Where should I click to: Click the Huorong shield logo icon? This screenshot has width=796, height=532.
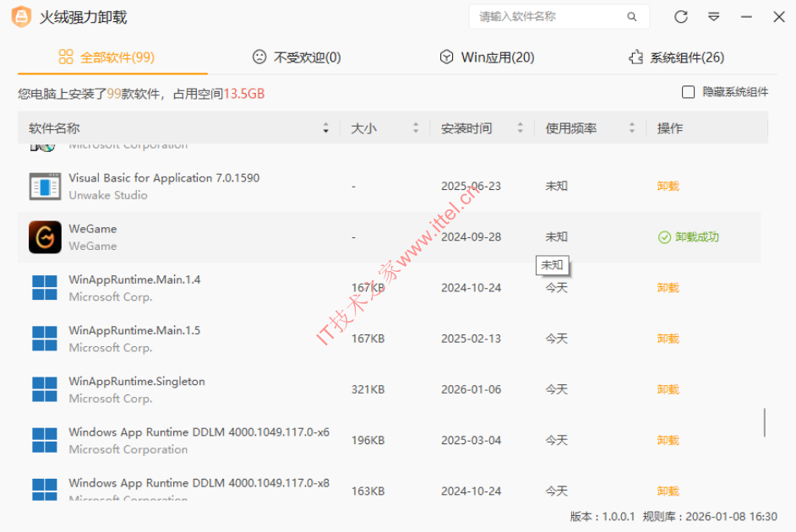point(21,17)
